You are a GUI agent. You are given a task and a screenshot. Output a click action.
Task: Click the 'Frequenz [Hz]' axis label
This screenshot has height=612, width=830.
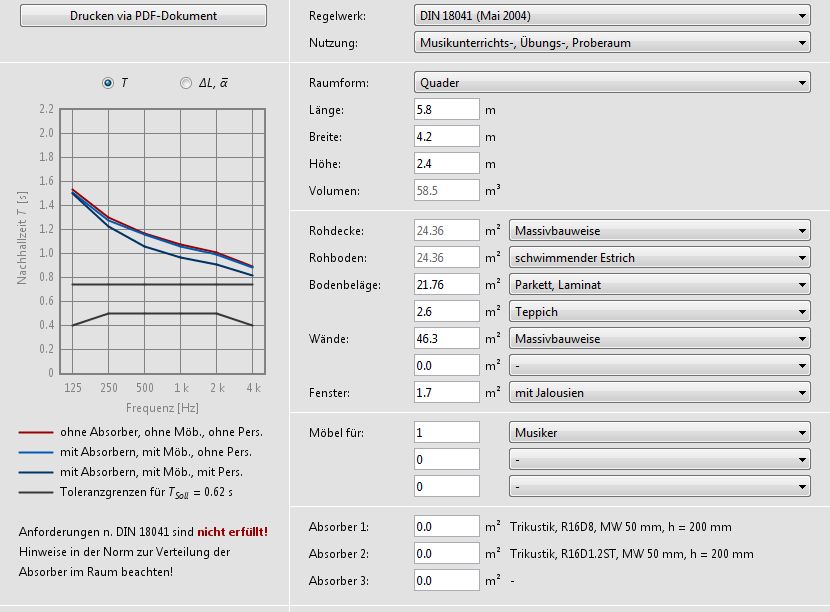(162, 408)
